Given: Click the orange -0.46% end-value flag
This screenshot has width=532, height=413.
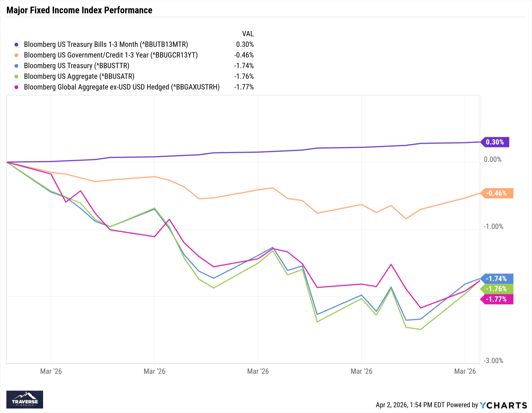Looking at the screenshot, I should [497, 193].
